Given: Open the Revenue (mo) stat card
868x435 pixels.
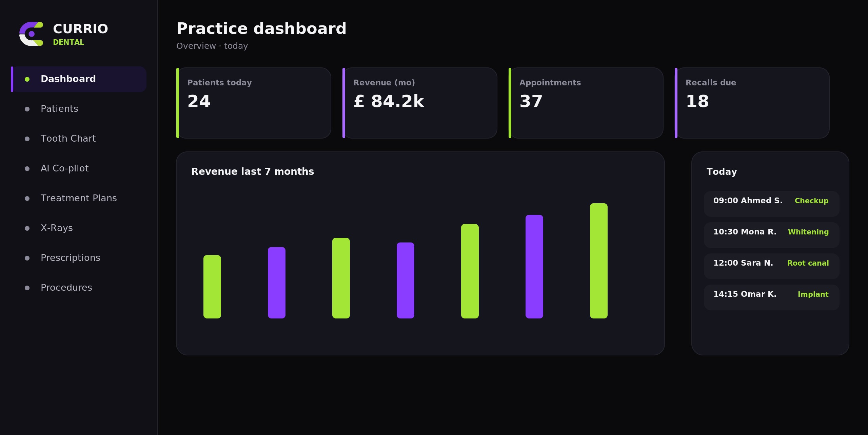Looking at the screenshot, I should pyautogui.click(x=420, y=103).
